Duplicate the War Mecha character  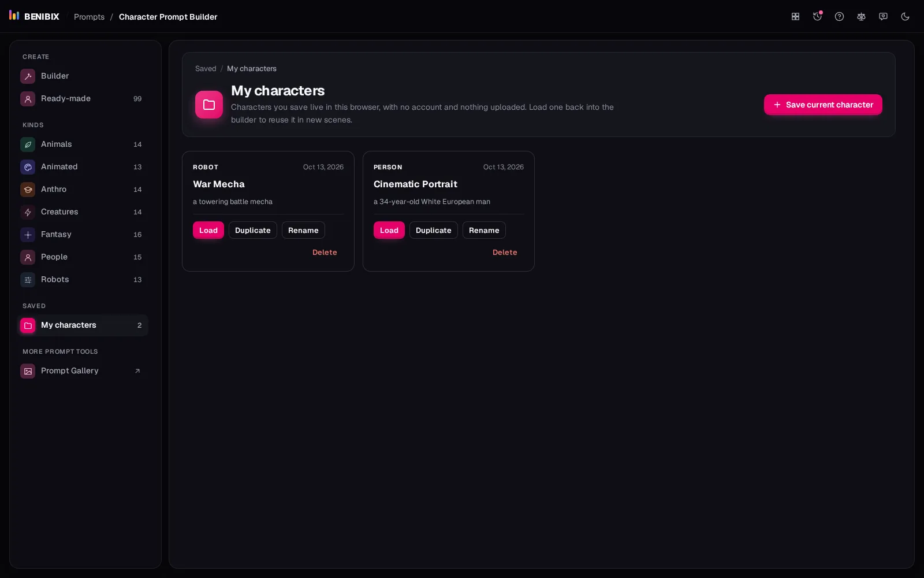(253, 230)
